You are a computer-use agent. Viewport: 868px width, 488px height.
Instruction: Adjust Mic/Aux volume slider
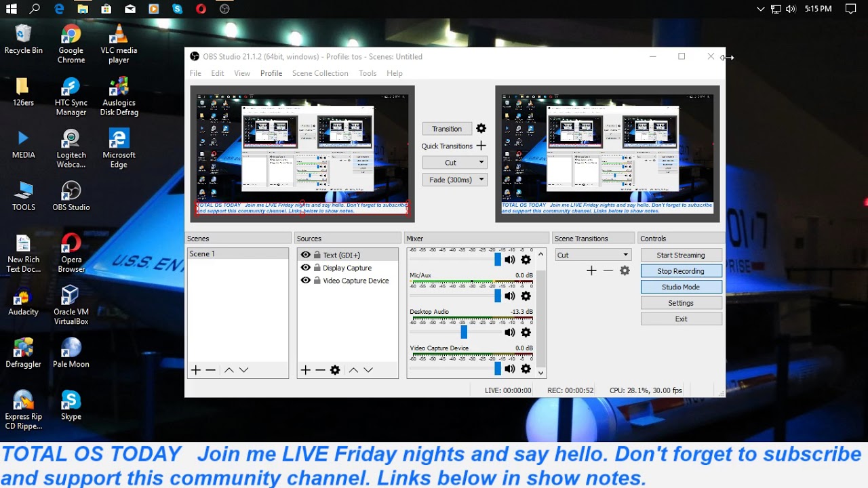tap(498, 296)
